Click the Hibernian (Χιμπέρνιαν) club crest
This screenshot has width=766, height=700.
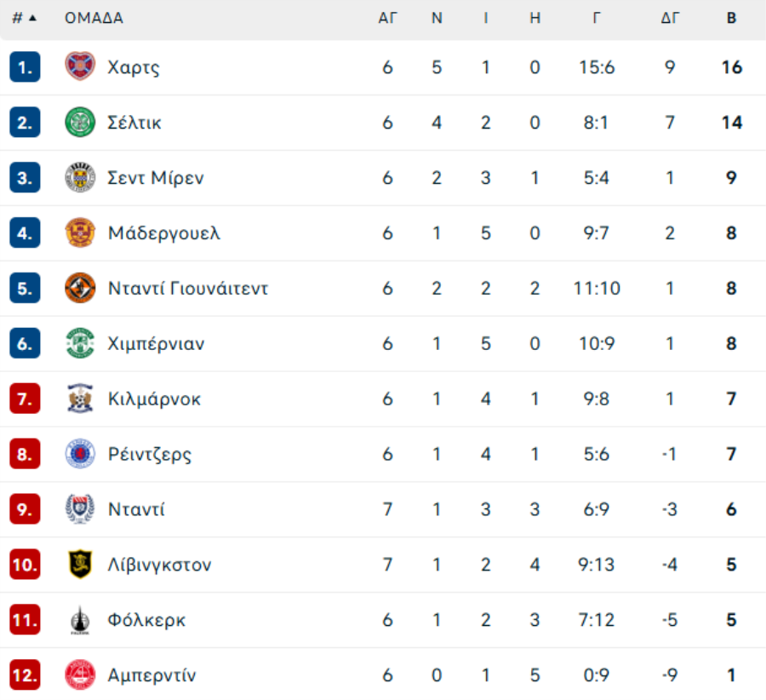click(80, 343)
